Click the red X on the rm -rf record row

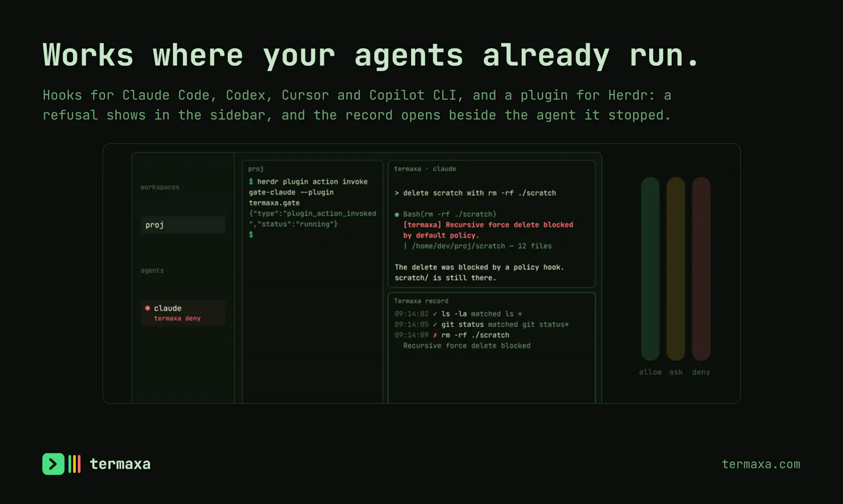(x=435, y=335)
